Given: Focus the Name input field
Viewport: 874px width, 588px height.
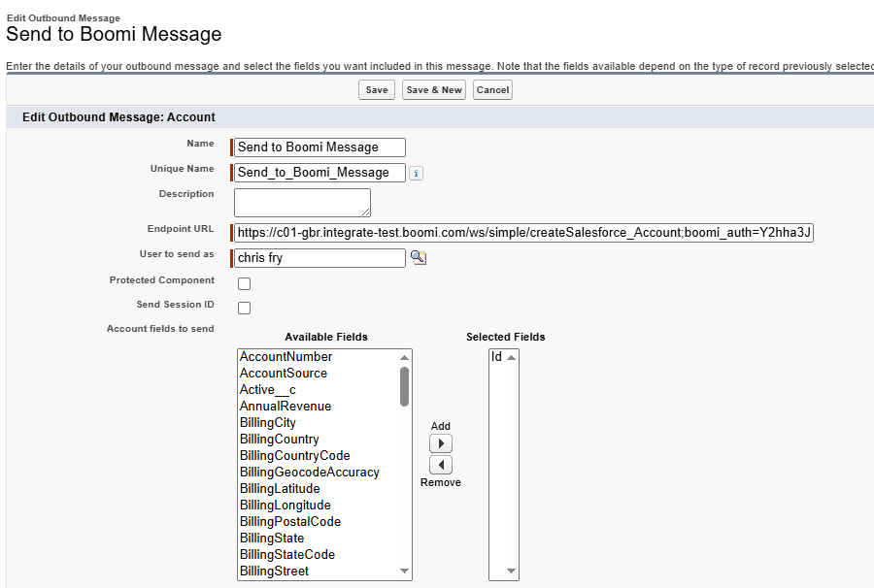Looking at the screenshot, I should pos(320,147).
